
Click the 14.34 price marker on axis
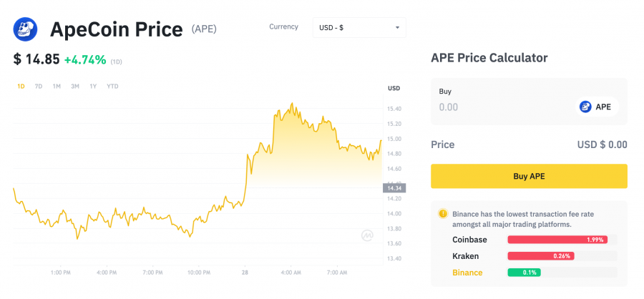[x=394, y=188]
